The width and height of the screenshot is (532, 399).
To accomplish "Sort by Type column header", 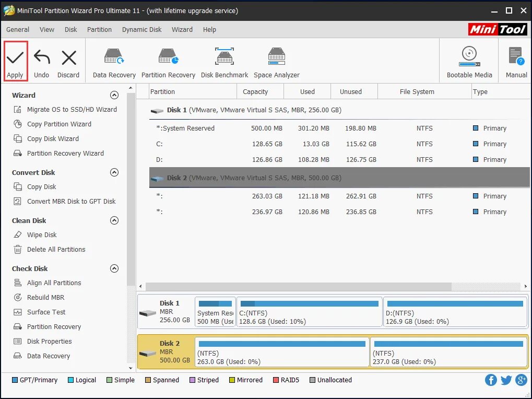I will click(x=501, y=91).
